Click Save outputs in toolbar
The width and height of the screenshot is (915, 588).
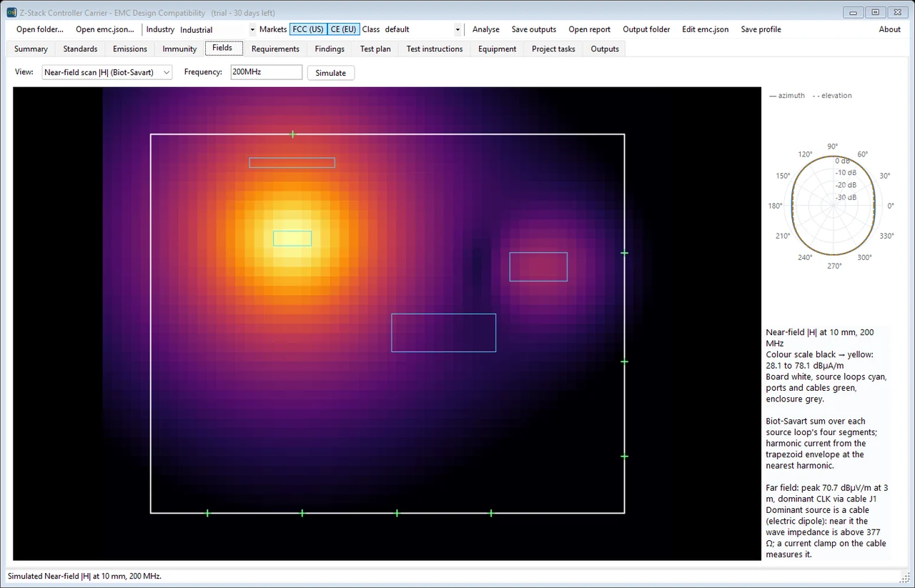(534, 29)
